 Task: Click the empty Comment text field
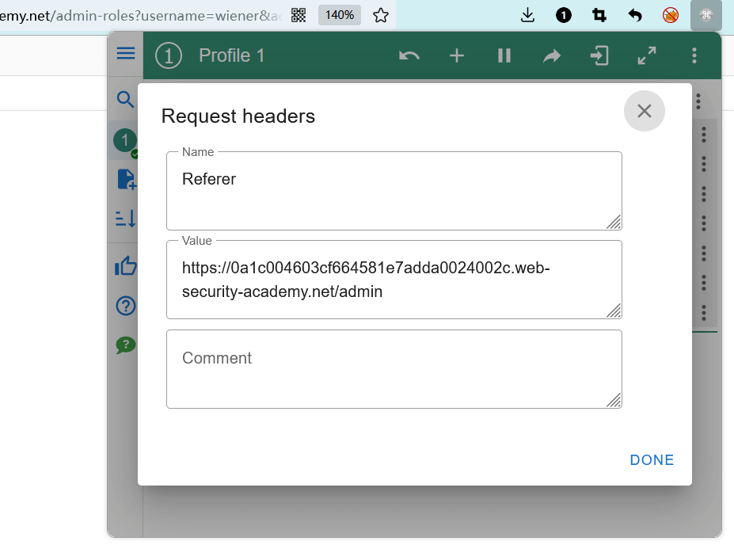click(x=394, y=369)
